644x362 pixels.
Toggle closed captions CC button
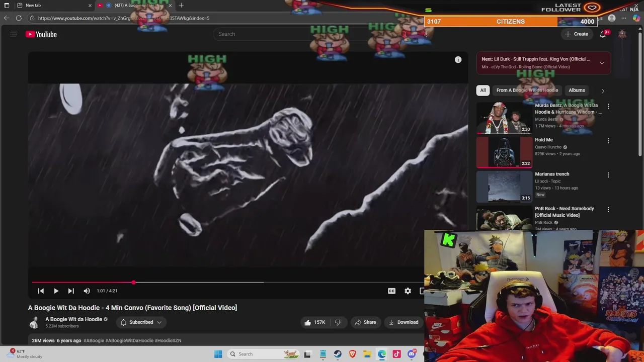(x=391, y=291)
